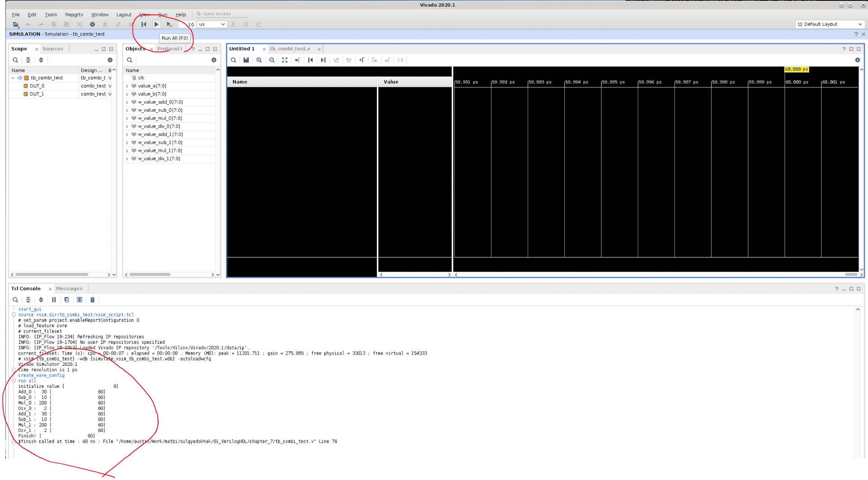The width and height of the screenshot is (868, 480).
Task: Expand the value_a[7:0] signal
Action: 127,86
